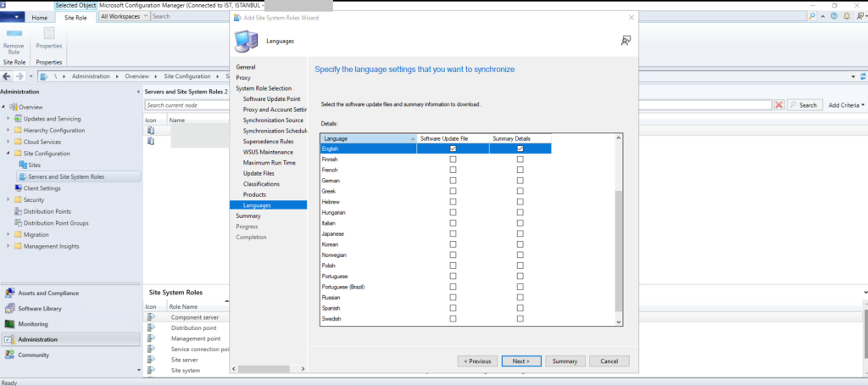Image resolution: width=868 pixels, height=386 pixels.
Task: Click the feedback icon in wizard header
Action: coord(626,40)
